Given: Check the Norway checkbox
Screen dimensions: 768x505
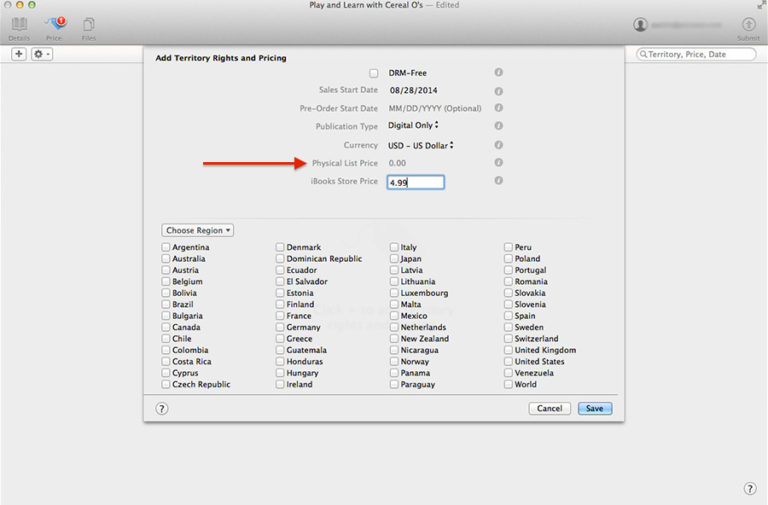Looking at the screenshot, I should point(394,361).
